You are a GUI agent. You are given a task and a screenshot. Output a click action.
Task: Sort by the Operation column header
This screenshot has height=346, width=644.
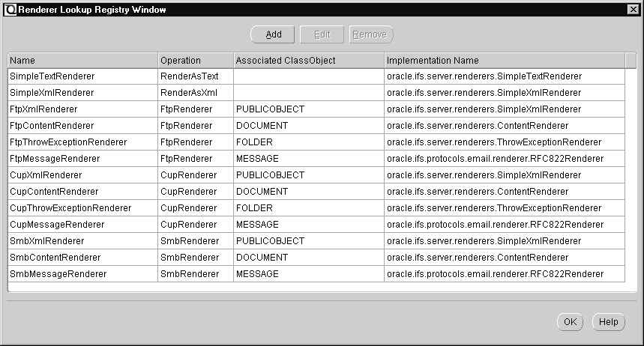point(196,61)
